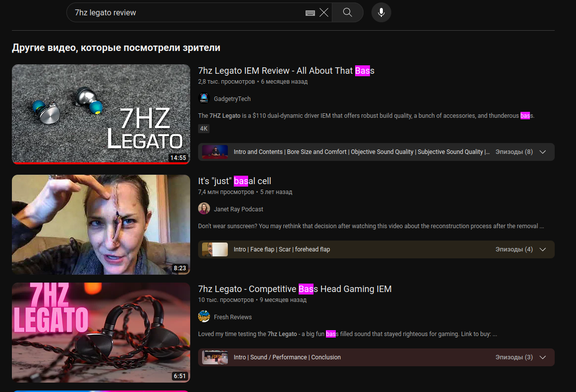Click '7,4 млн просмотров' metadata
This screenshot has height=392, width=576.
coord(226,192)
